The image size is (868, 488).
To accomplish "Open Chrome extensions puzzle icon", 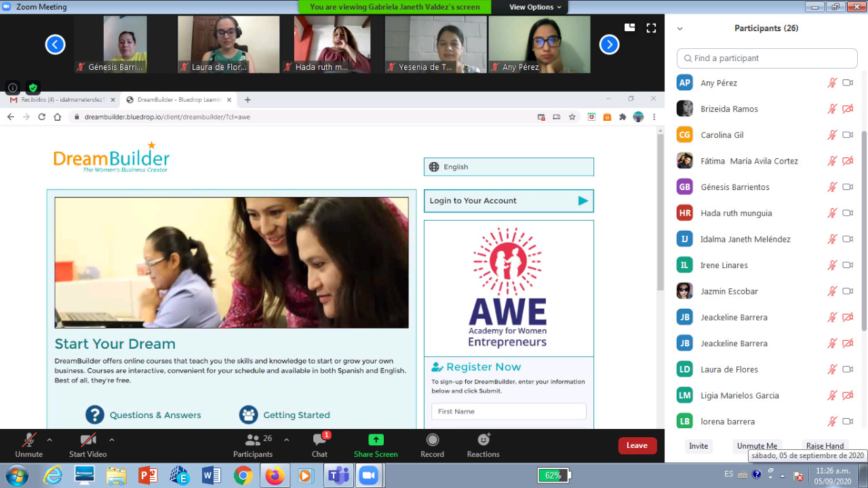I will click(623, 117).
